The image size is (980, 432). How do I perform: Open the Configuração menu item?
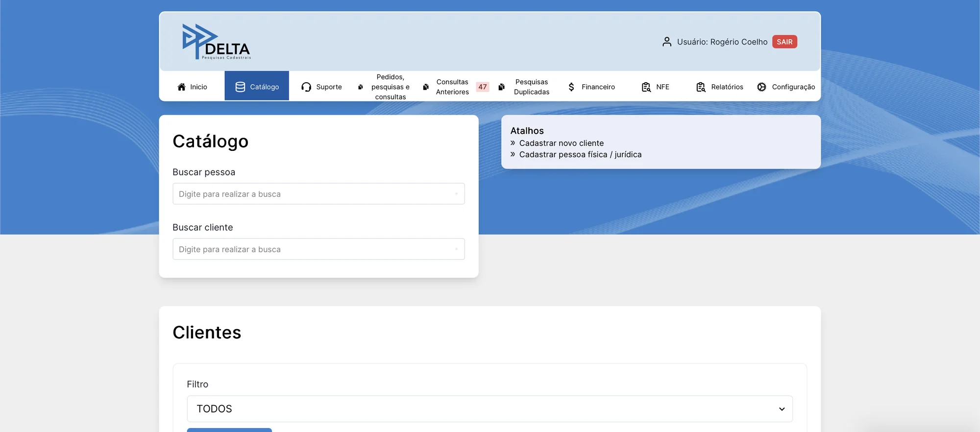pyautogui.click(x=786, y=87)
